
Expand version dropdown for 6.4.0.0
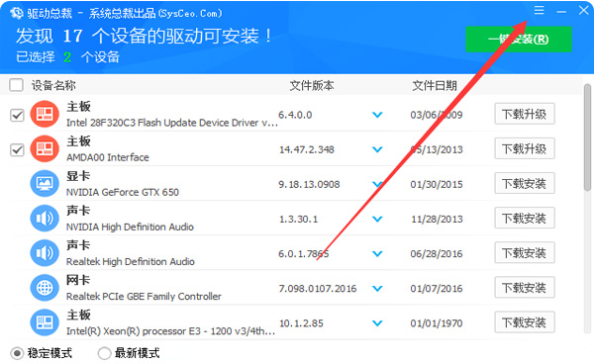[x=377, y=115]
